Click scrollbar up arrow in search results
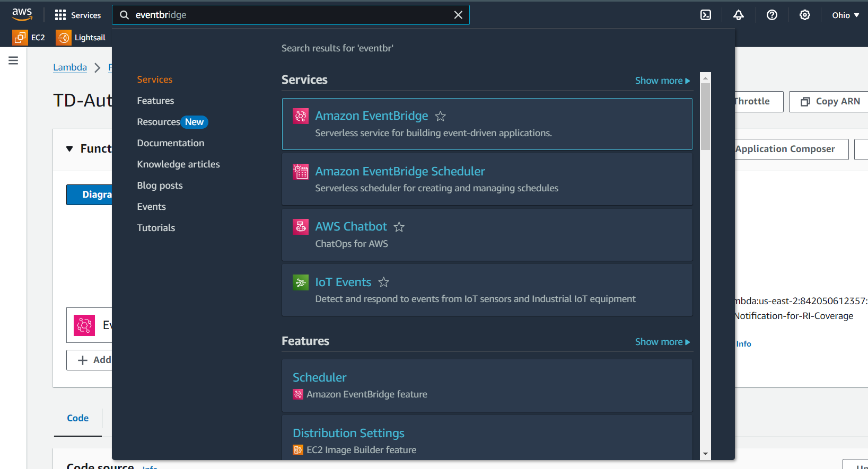Viewport: 868px width, 469px height. [705, 78]
